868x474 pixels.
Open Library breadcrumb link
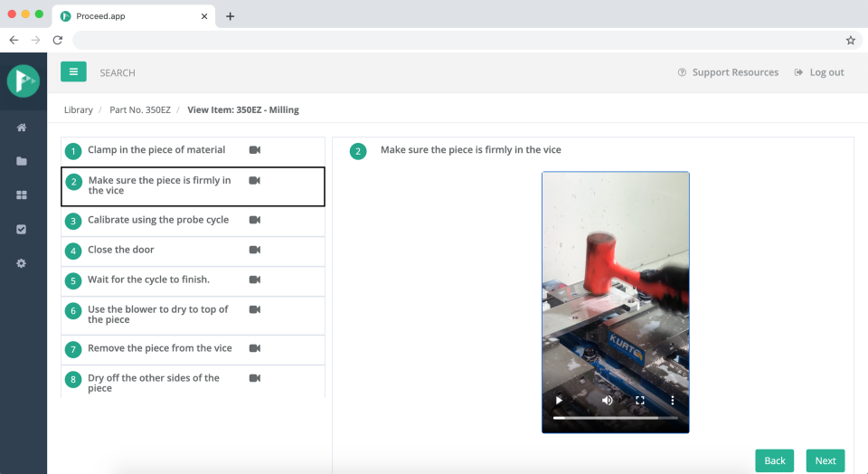pyautogui.click(x=79, y=109)
